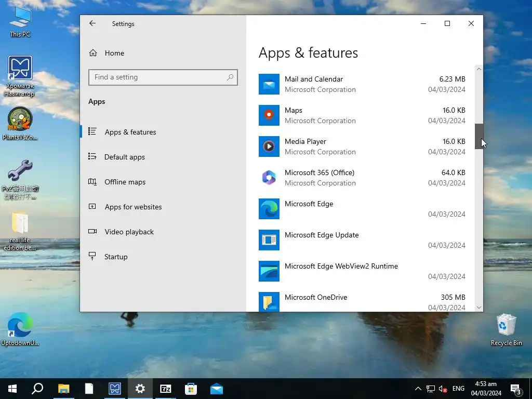The height and width of the screenshot is (399, 532).
Task: Click the Хроматэк taskbar button
Action: [x=115, y=389]
